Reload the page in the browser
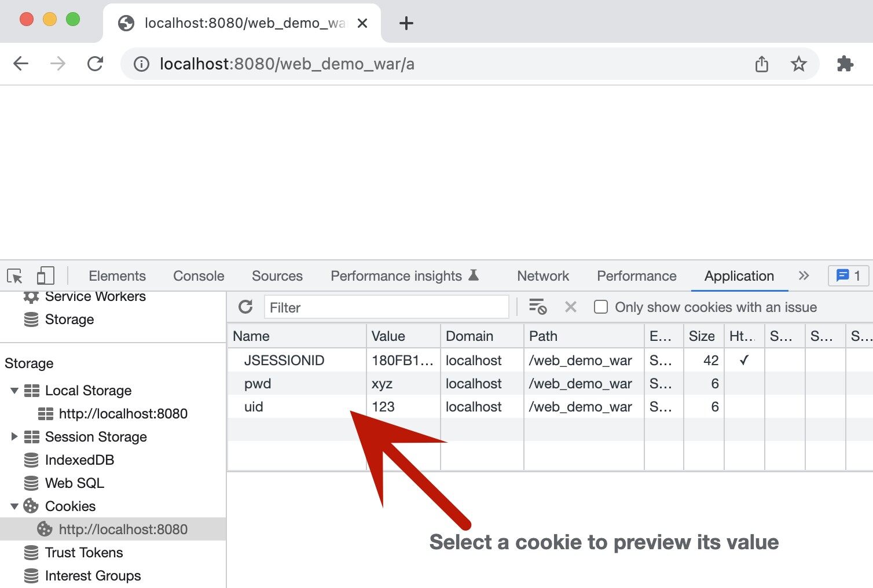 coord(95,64)
